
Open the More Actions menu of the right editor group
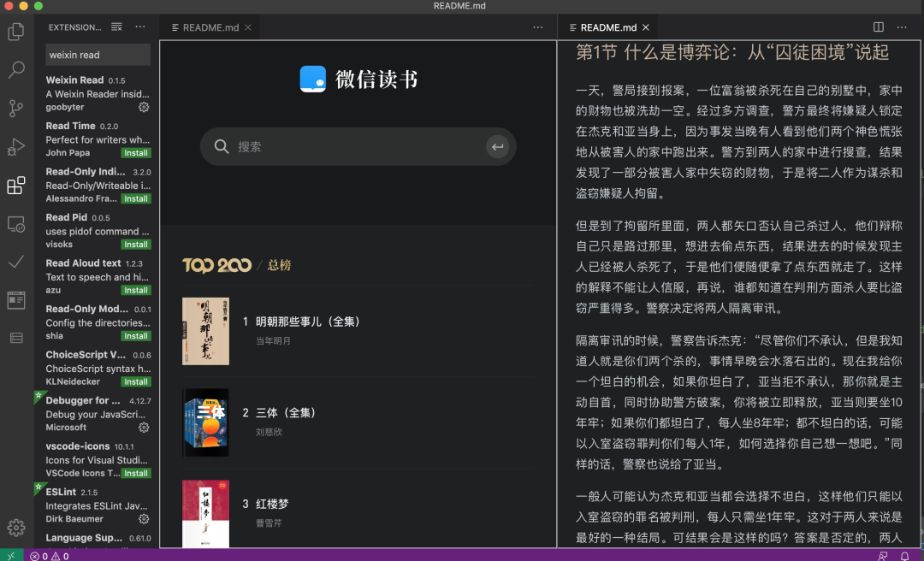[901, 27]
